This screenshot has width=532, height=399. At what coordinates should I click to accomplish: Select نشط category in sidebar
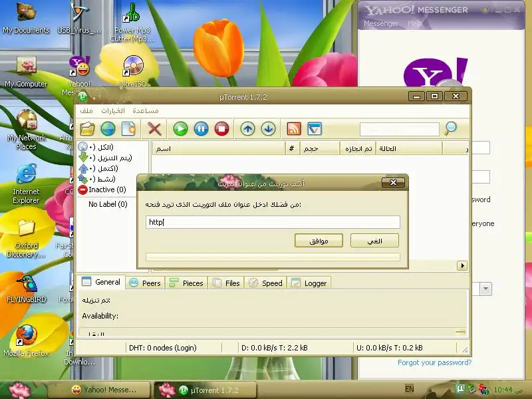(x=97, y=179)
